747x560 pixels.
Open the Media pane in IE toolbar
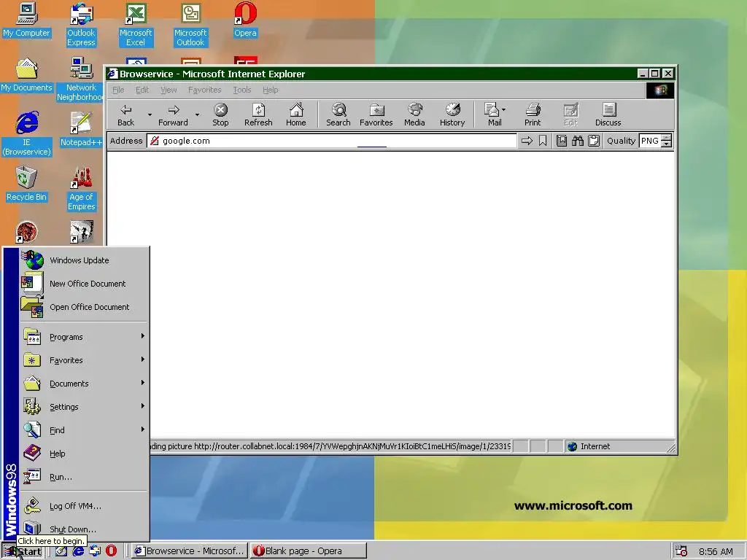point(414,114)
